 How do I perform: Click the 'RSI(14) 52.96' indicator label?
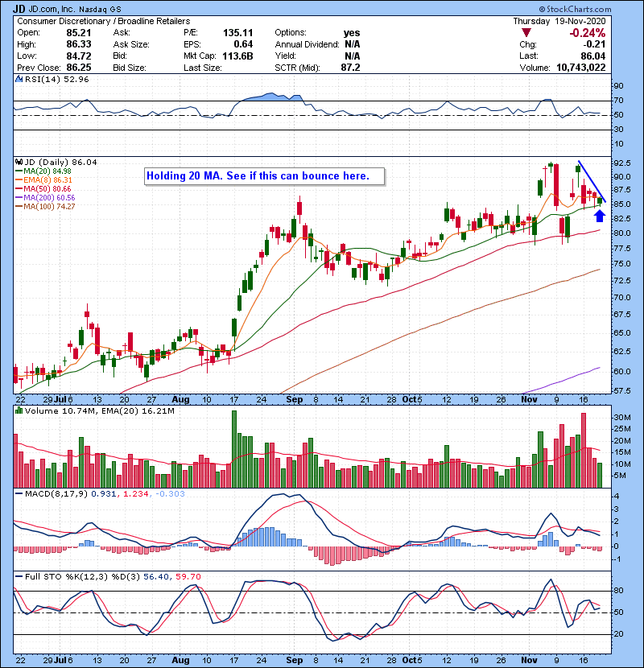point(56,79)
